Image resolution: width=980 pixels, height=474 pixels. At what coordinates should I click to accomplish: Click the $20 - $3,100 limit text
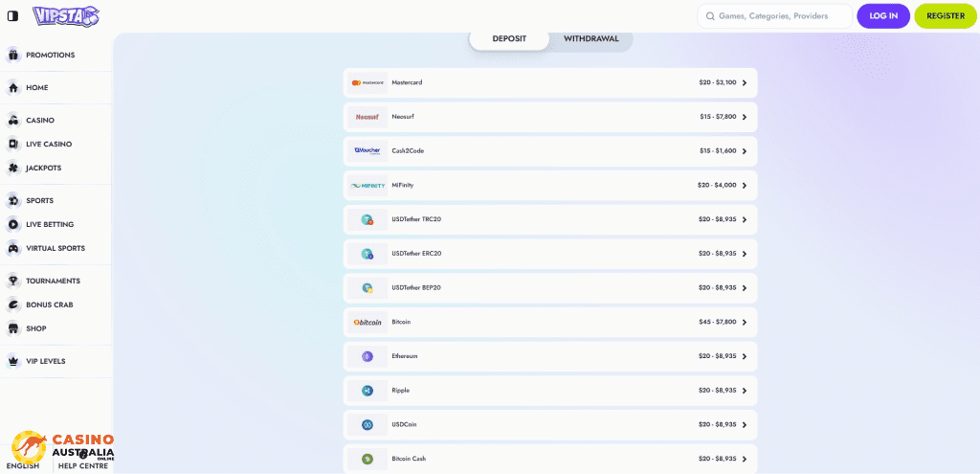pos(718,82)
